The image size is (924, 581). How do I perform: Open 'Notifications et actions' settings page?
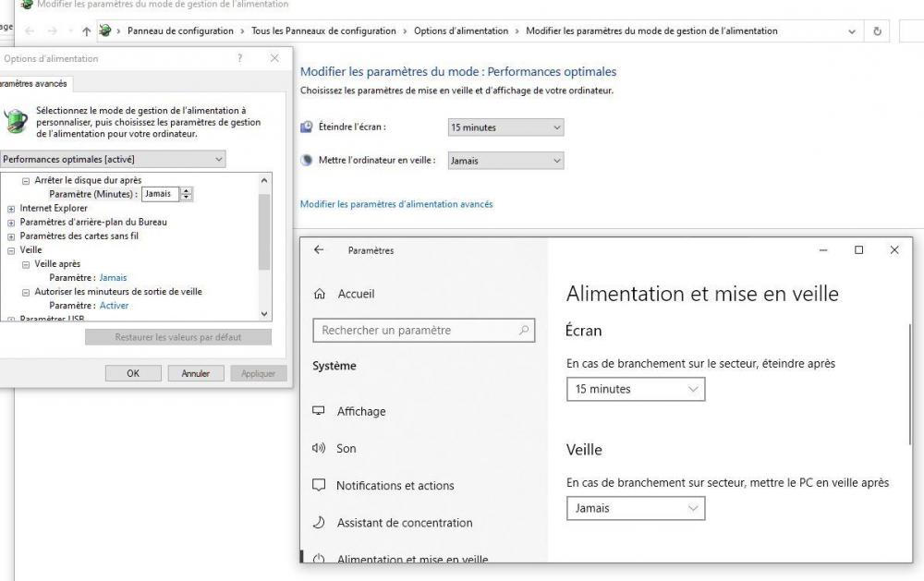[383, 486]
